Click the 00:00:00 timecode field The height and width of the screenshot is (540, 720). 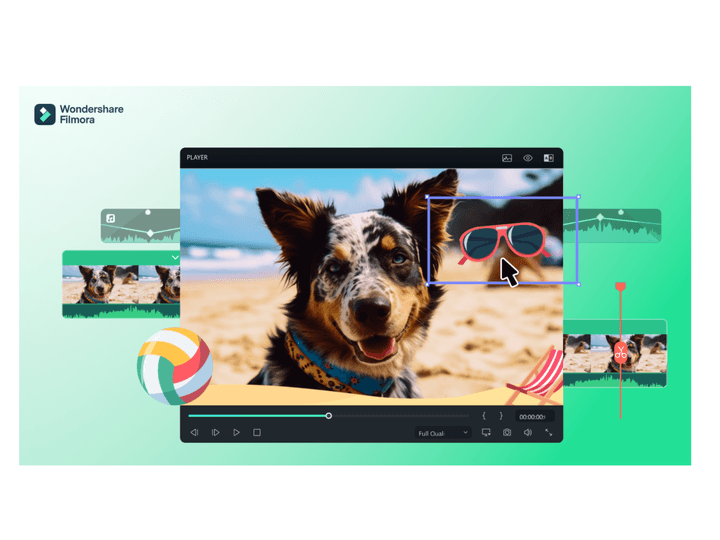534,417
